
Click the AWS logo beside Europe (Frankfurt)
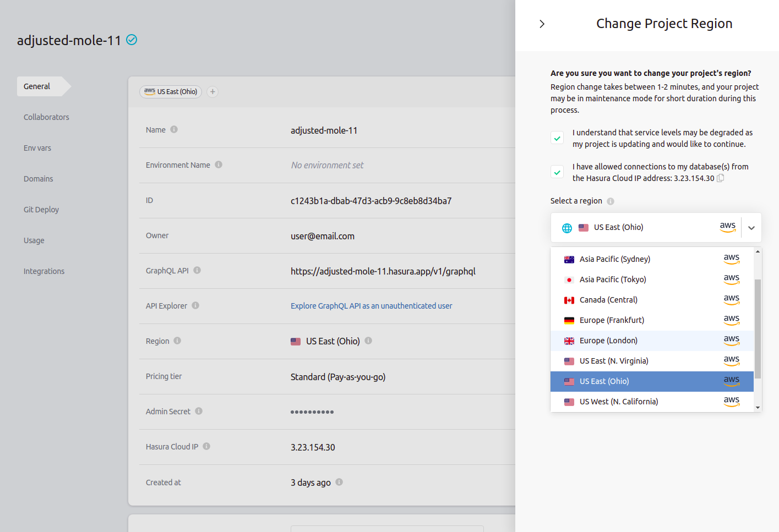coord(732,320)
